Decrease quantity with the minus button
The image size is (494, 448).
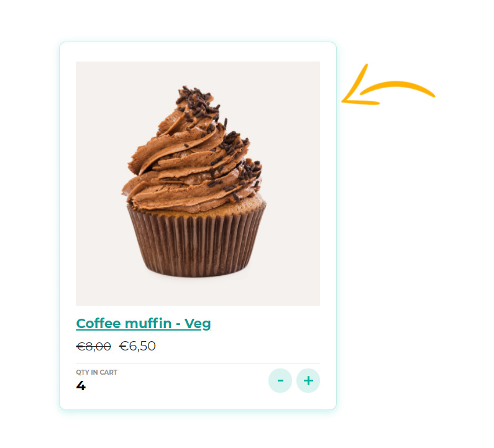280,380
